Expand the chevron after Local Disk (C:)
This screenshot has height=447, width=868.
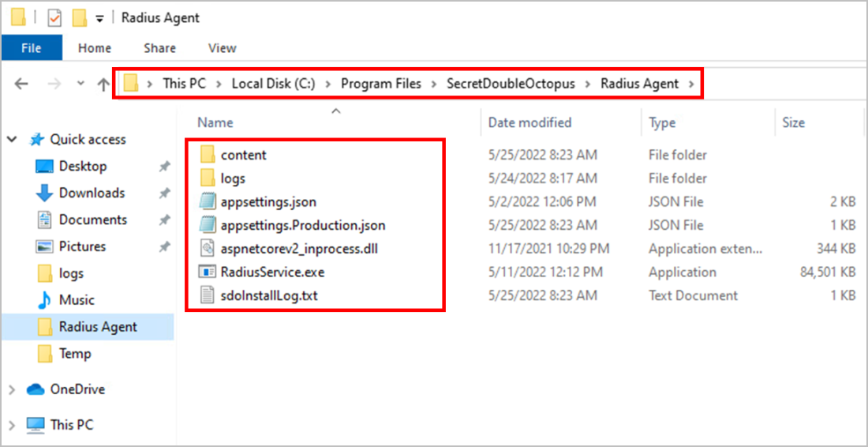click(327, 85)
